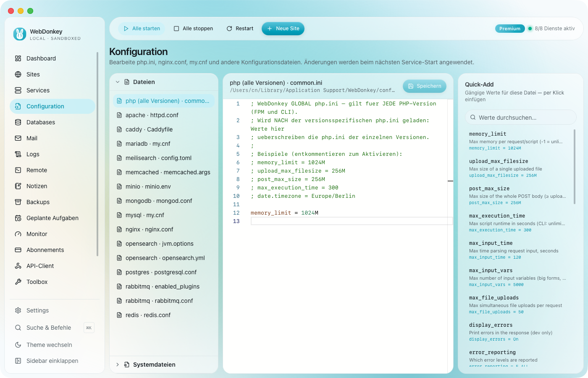
Task: Click the Alle stoppen button
Action: [x=194, y=29]
